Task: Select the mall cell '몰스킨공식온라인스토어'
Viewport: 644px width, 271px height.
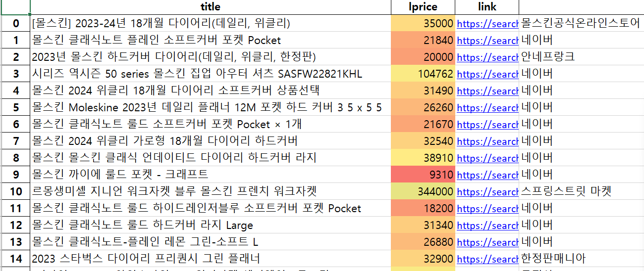Action: click(581, 23)
